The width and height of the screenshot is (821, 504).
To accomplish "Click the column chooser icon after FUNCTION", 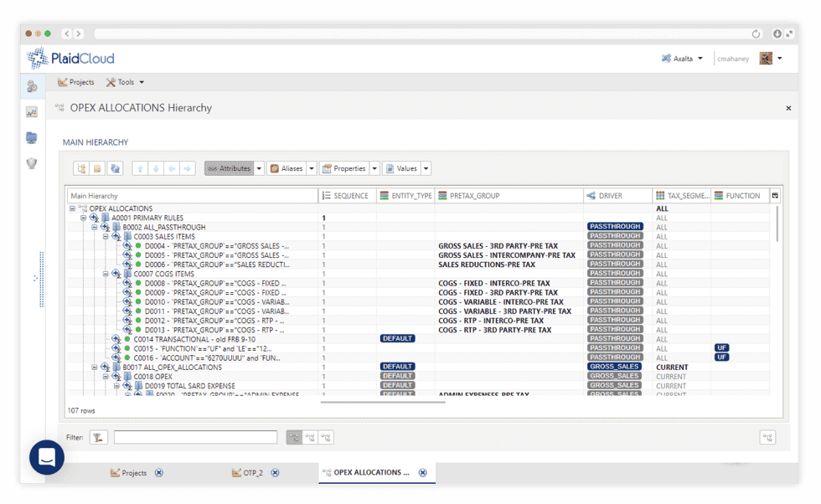I will coord(776,196).
